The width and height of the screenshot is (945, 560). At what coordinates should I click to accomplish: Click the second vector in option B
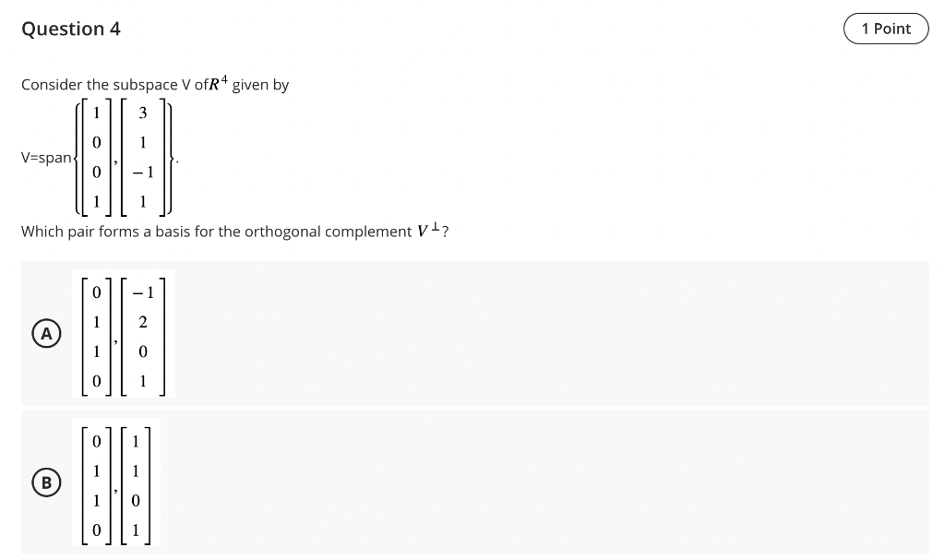click(x=137, y=483)
